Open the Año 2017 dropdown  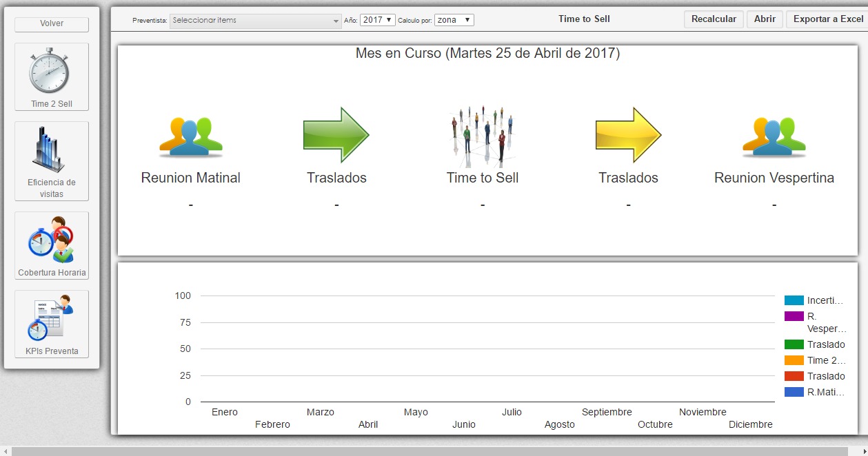378,20
